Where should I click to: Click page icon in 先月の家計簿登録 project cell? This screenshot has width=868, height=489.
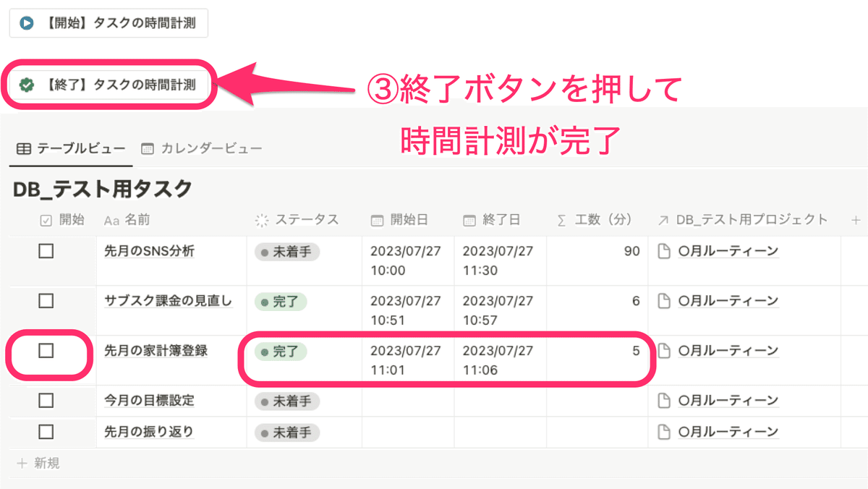pos(663,351)
